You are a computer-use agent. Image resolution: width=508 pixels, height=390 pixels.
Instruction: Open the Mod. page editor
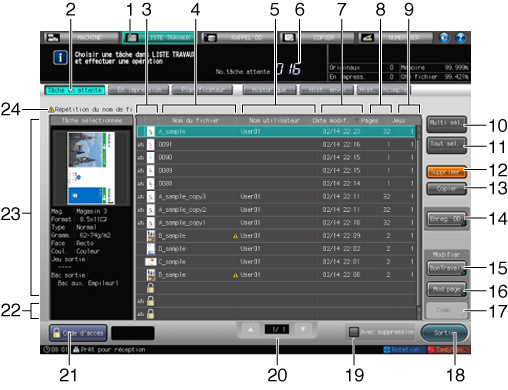click(446, 289)
